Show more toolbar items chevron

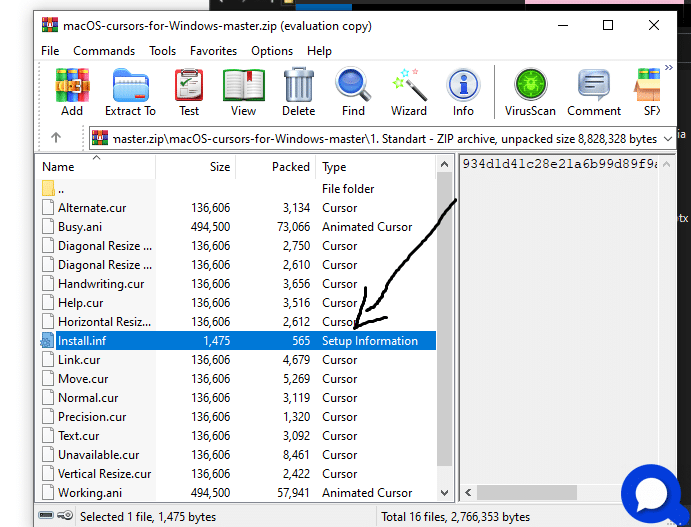point(669,67)
